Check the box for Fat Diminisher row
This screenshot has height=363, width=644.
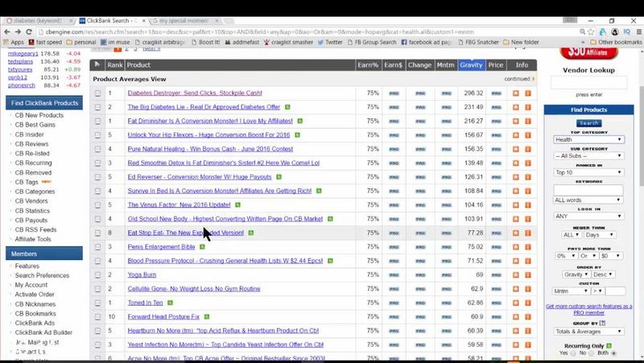(97, 122)
